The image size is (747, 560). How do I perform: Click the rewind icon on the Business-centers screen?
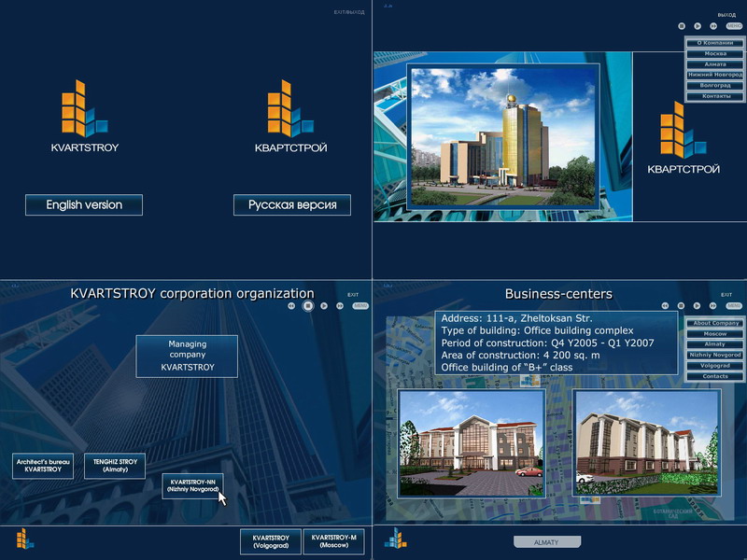click(x=665, y=305)
